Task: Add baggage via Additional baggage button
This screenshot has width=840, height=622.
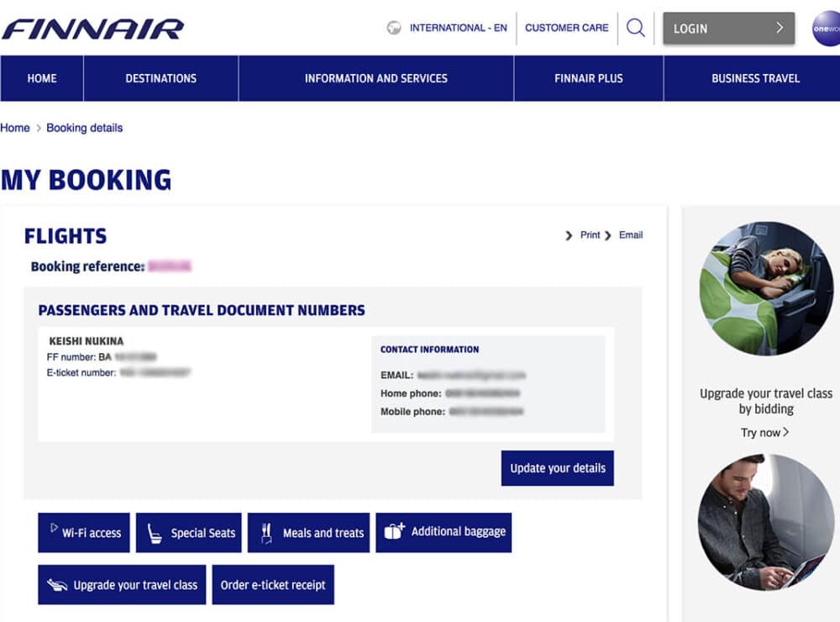Action: [x=444, y=532]
